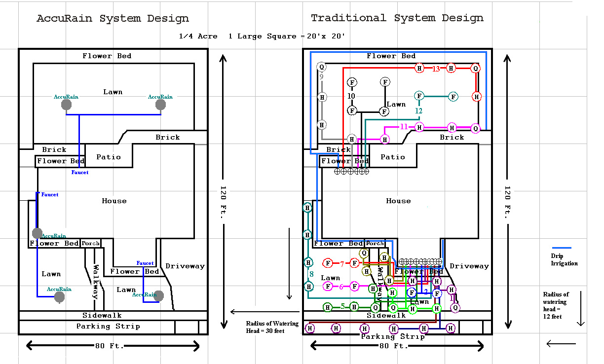604x364 pixels.
Task: Click the Faucet label near the Patio
Action: click(79, 172)
